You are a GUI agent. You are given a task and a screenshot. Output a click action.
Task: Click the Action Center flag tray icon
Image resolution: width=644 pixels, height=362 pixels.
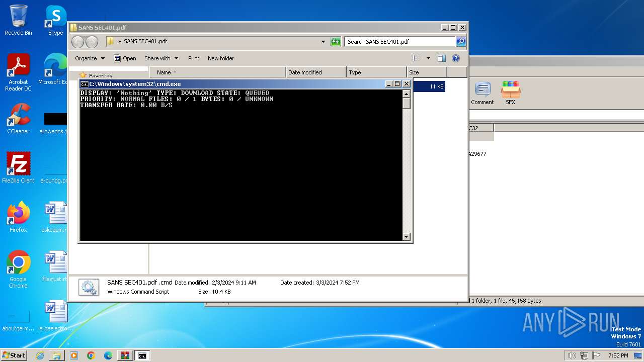coord(596,355)
